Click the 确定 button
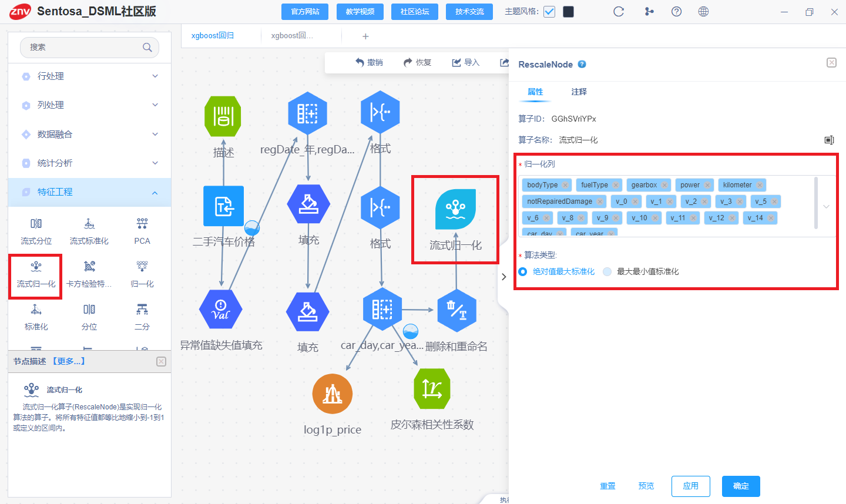Screen dimensions: 846x504 coord(741,486)
